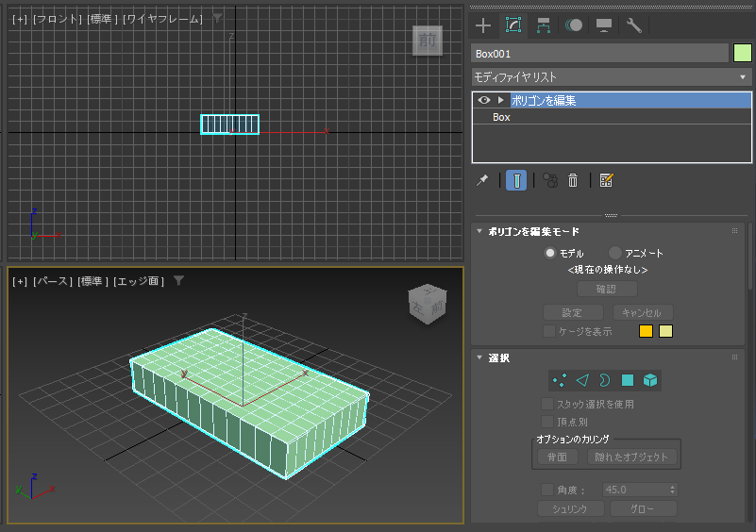Click the front viewport filter funnel icon
Viewport: 756px width, 532px height.
point(218,19)
